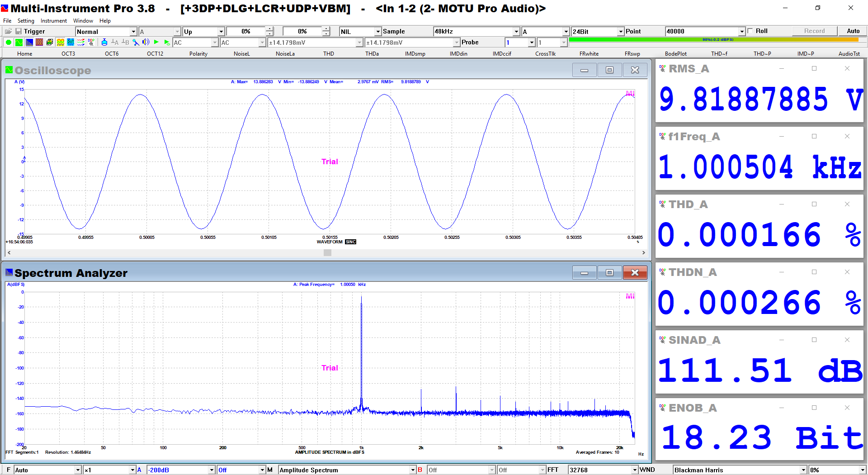This screenshot has height=475, width=868.
Task: Click the speaker sound monitor icon
Action: [x=146, y=42]
